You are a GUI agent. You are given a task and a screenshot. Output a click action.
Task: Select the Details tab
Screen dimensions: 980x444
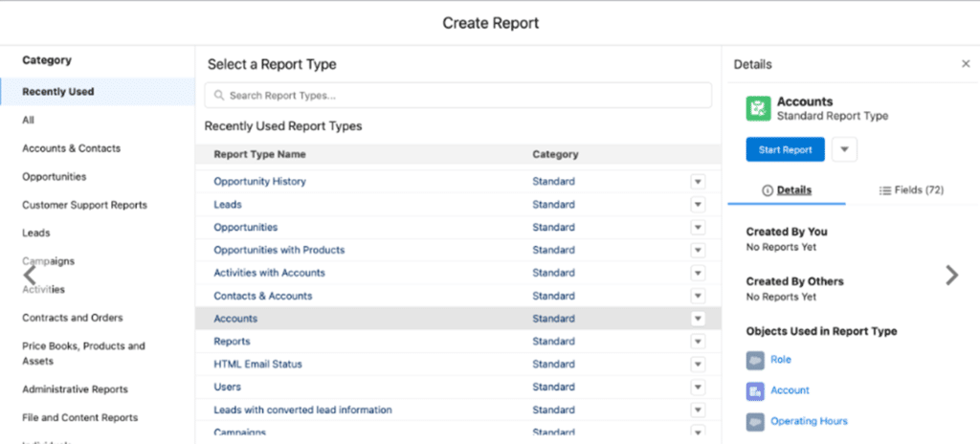pos(786,190)
